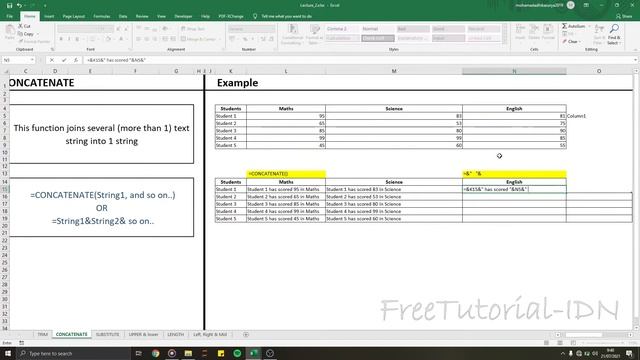This screenshot has width=640, height=360.
Task: Apply the Check Cell style
Action: [378, 38]
